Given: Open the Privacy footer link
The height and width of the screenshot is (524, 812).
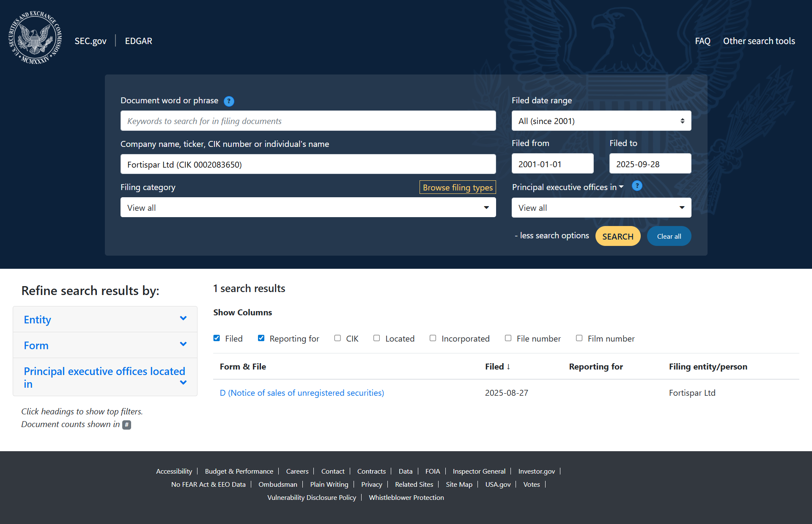Looking at the screenshot, I should (x=372, y=485).
